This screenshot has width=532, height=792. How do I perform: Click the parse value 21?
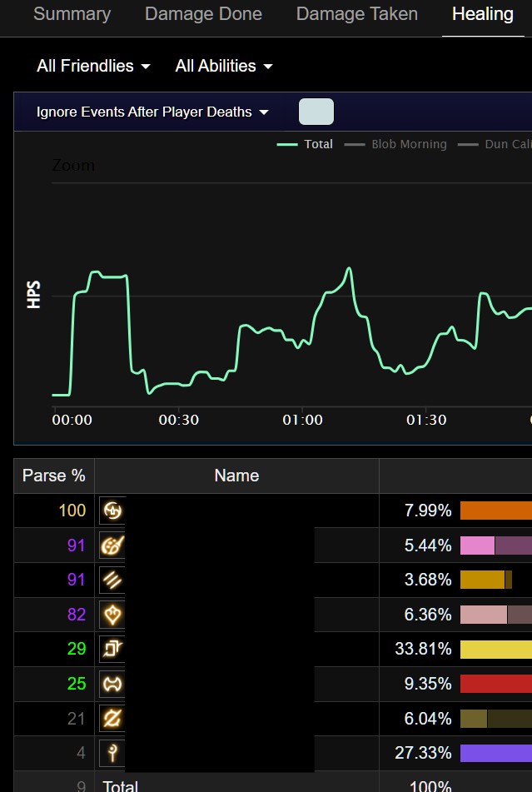pyautogui.click(x=77, y=718)
